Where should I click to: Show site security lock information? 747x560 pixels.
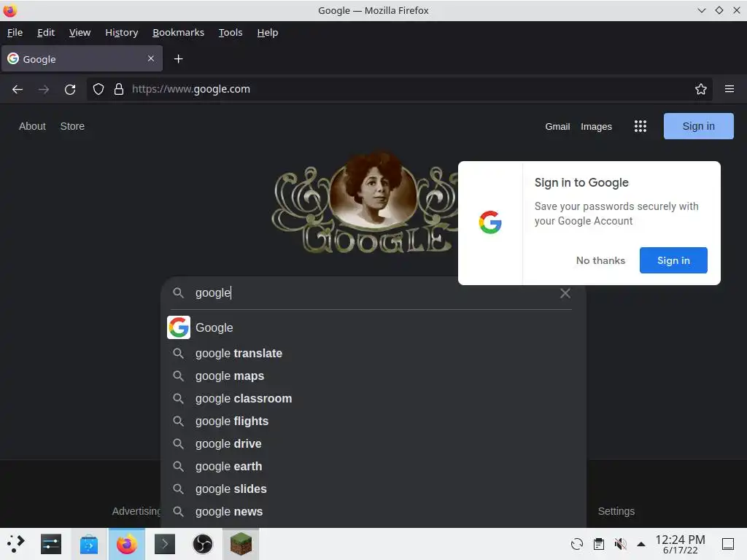(x=119, y=89)
